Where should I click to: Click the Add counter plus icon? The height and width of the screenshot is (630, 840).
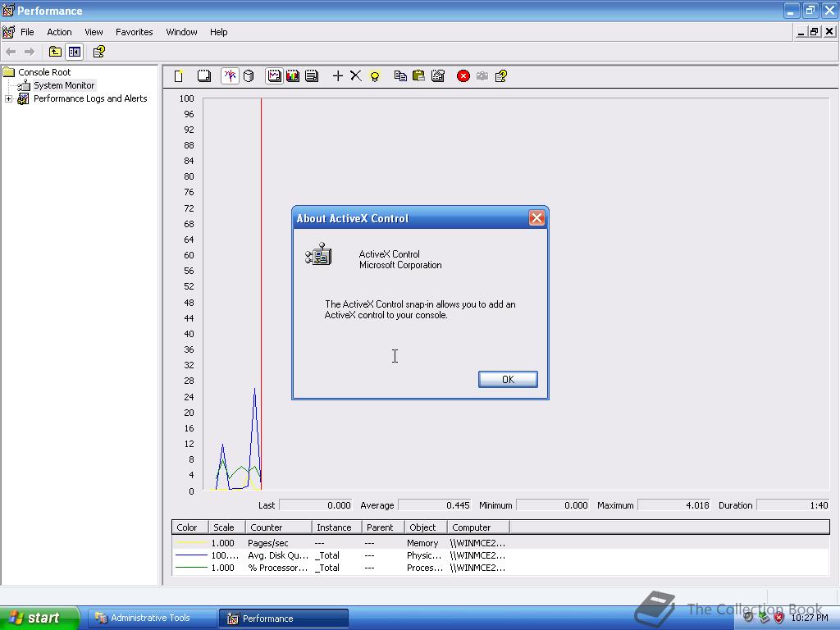[x=337, y=76]
